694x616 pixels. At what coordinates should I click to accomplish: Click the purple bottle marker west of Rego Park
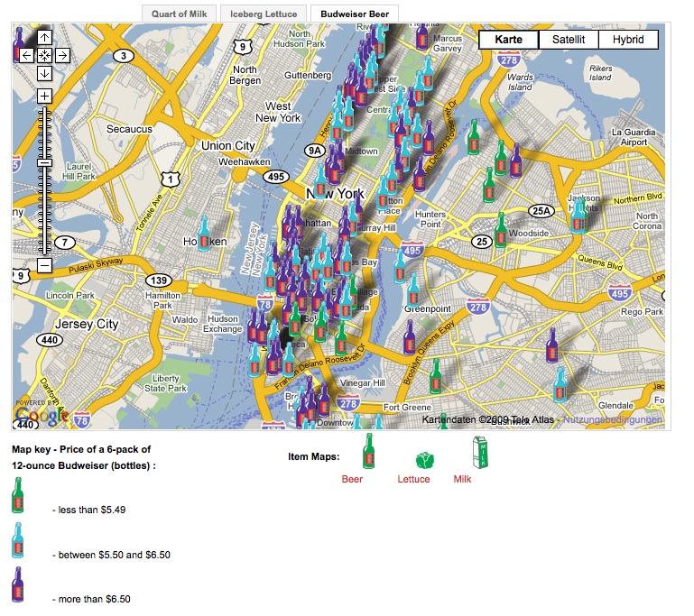551,345
